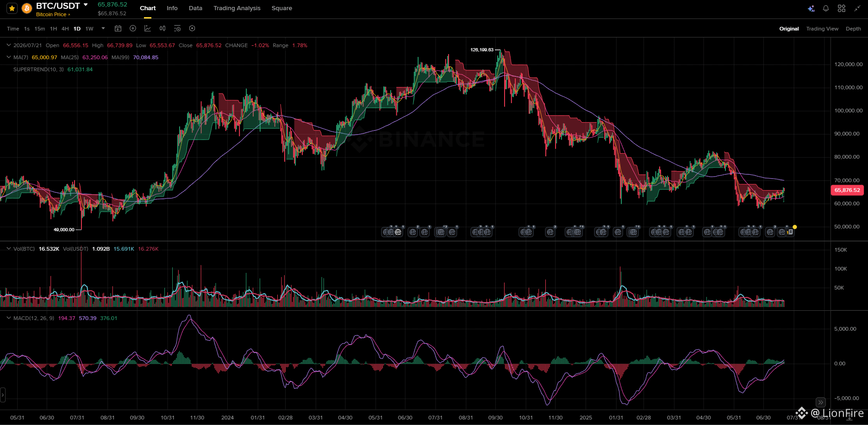Click the CHANGE -1.02% value
Image resolution: width=868 pixels, height=425 pixels.
tap(260, 45)
